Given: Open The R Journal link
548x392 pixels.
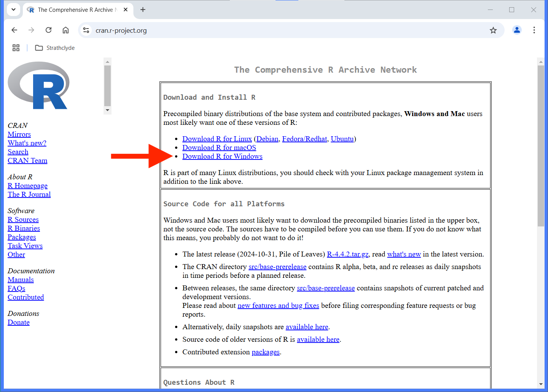Looking at the screenshot, I should click(x=29, y=194).
